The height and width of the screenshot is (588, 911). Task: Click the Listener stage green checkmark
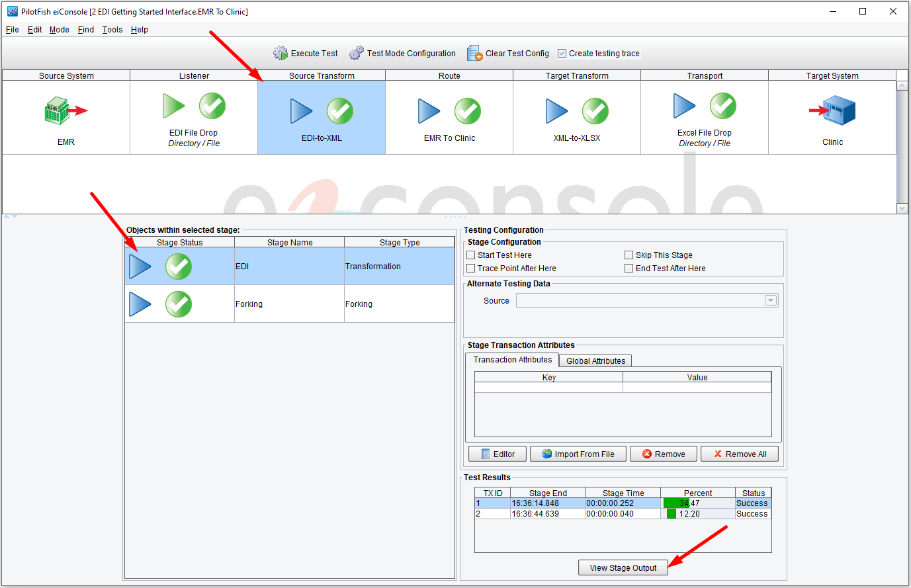click(212, 106)
